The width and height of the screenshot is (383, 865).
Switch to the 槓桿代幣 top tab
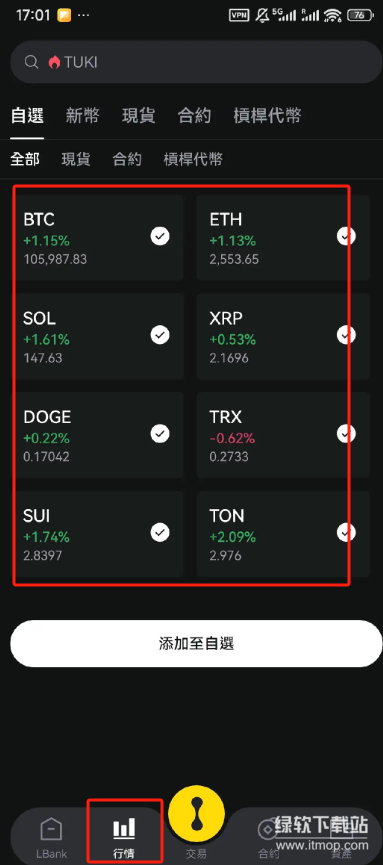click(267, 116)
